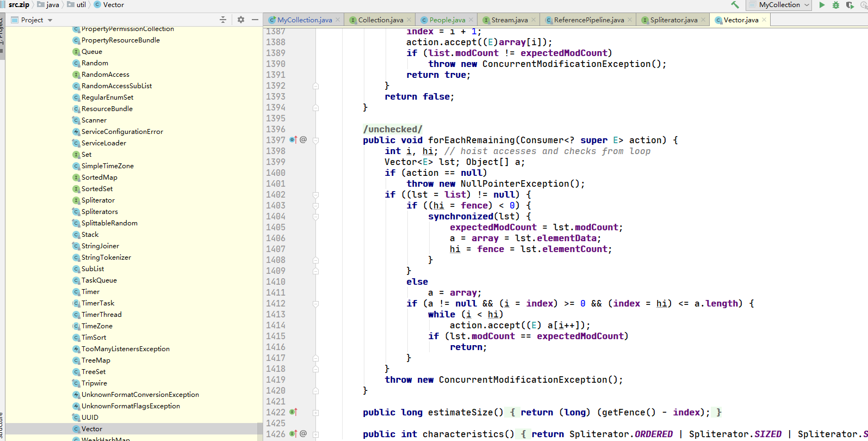Viewport: 868px width, 441px height.
Task: Click the Collapse All icon in Project panel
Action: coord(222,20)
